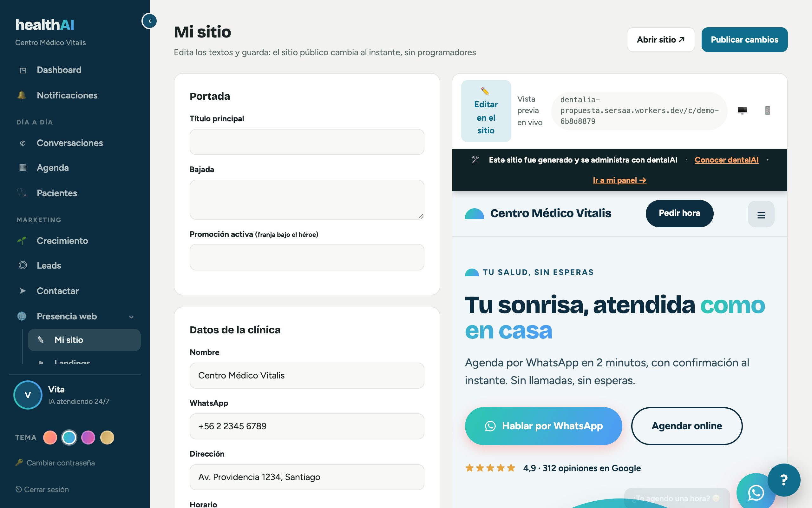
Task: Choose the blue theme swatch
Action: tap(69, 438)
